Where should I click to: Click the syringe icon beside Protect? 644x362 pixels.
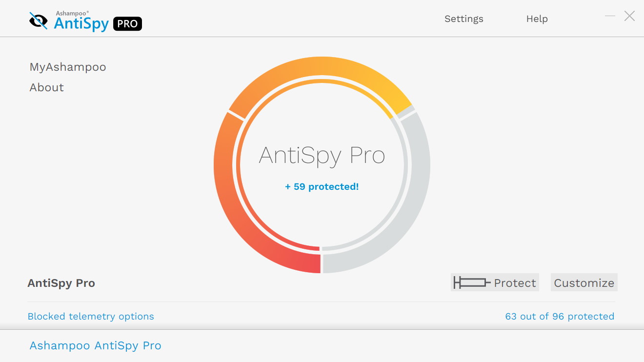coord(472,282)
